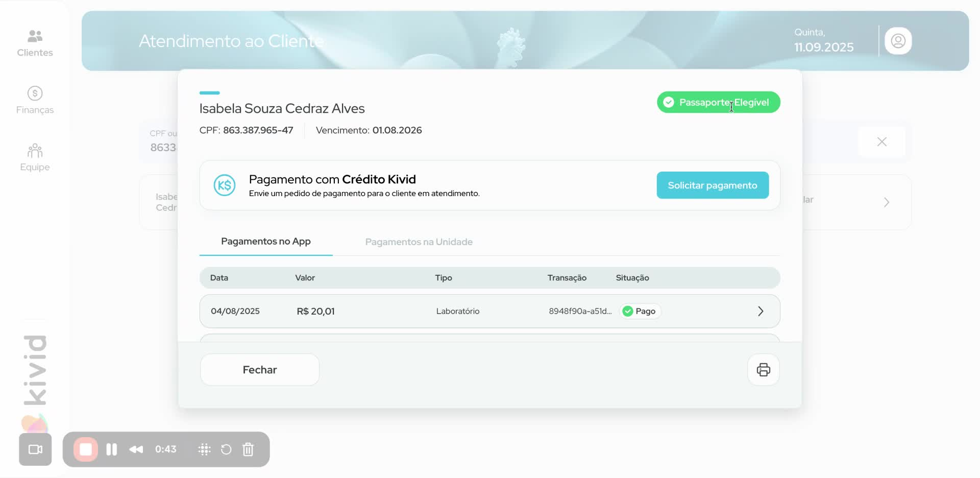Click the Atendimento ao Cliente title
This screenshot has width=980, height=478.
point(231,41)
